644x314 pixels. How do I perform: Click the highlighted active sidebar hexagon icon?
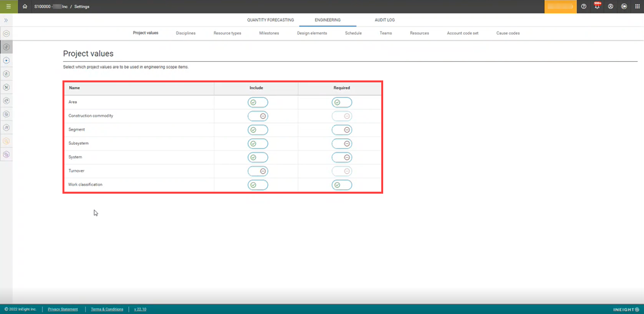(x=6, y=47)
